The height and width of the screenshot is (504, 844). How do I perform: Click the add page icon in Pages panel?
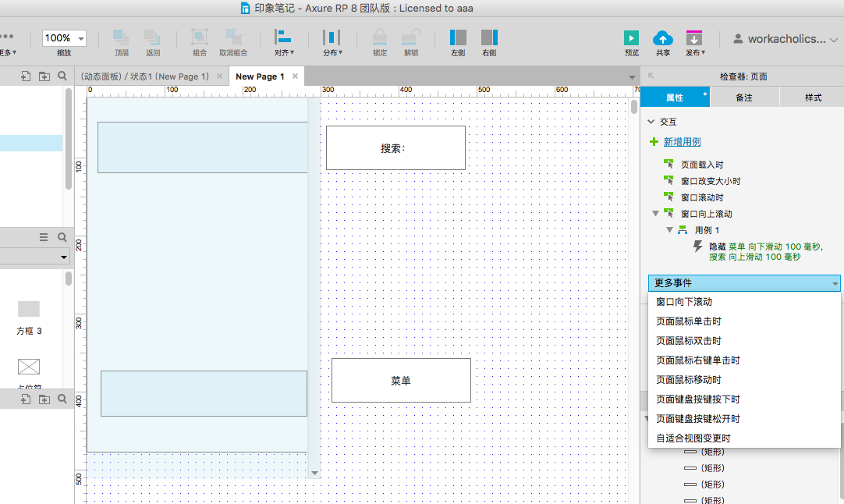coord(26,76)
